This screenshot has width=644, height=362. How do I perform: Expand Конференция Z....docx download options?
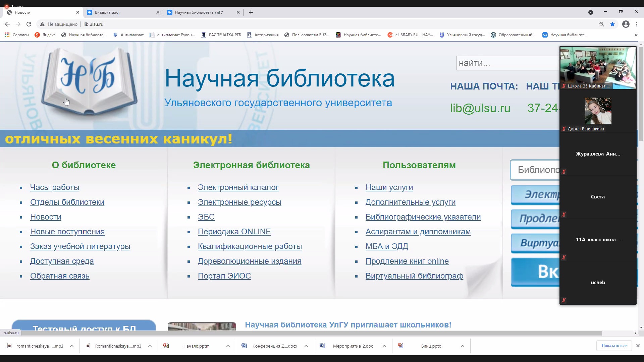(x=306, y=346)
